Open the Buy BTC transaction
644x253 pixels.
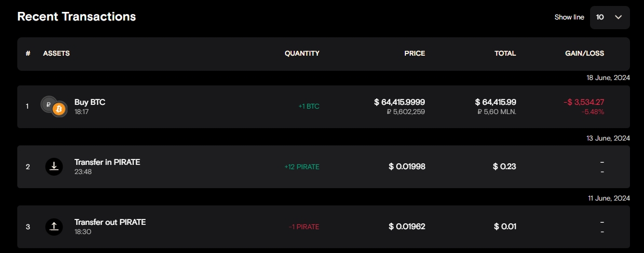(x=90, y=102)
